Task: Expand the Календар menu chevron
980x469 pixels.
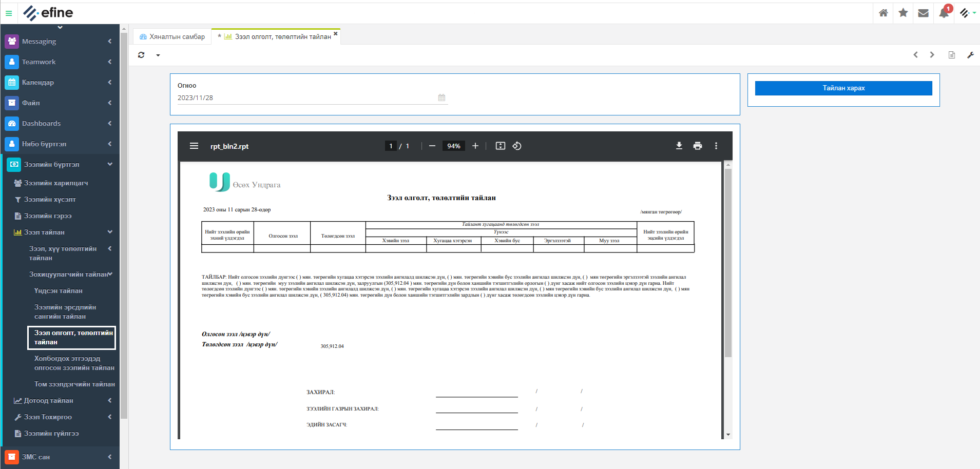Action: pos(110,82)
